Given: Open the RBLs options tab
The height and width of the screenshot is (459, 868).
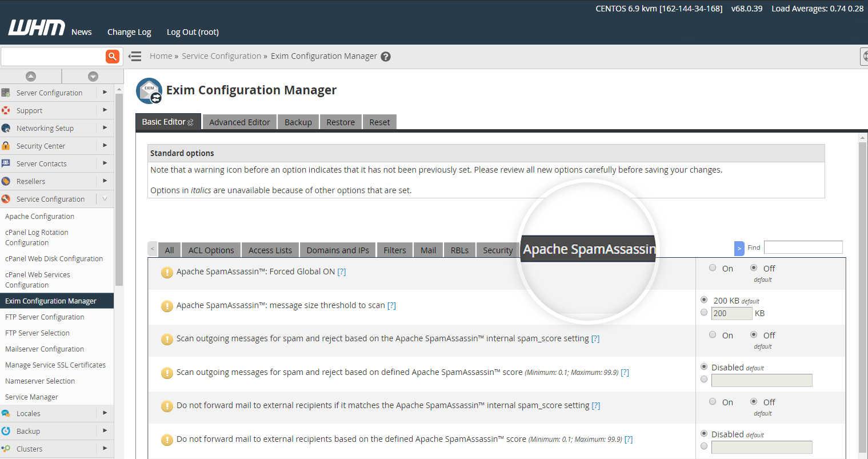Looking at the screenshot, I should [459, 250].
